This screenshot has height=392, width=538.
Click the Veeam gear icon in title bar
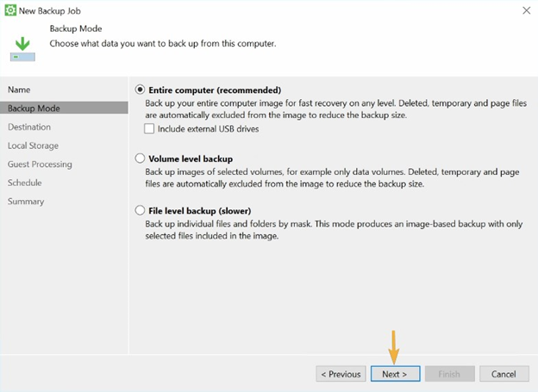click(x=10, y=10)
